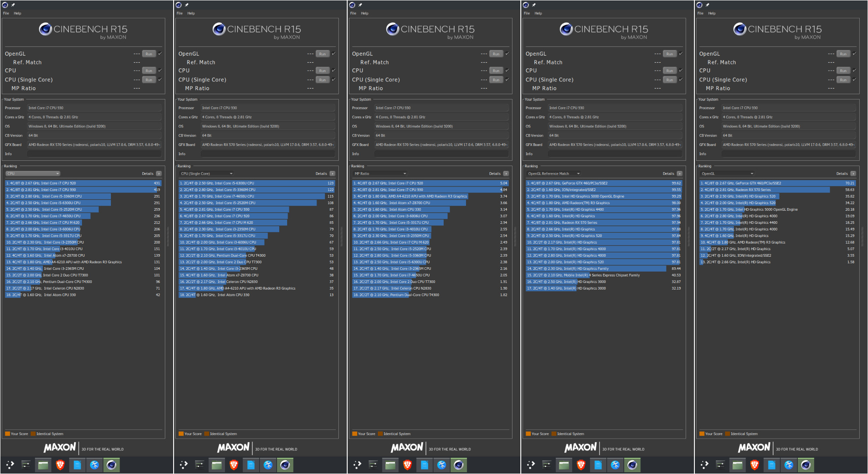868x474 pixels.
Task: Click the title-bar Cinebench icon of the MP Ratio-ranking window
Action: click(x=352, y=5)
